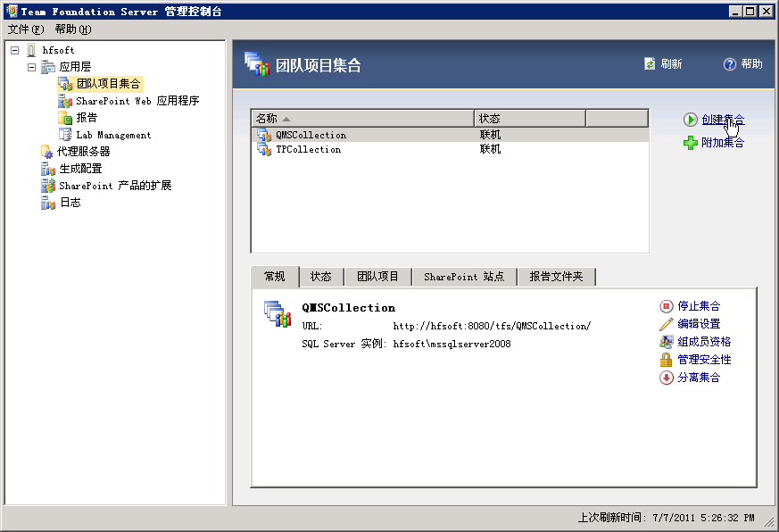Click the QMSCollection row icon in list

click(264, 135)
